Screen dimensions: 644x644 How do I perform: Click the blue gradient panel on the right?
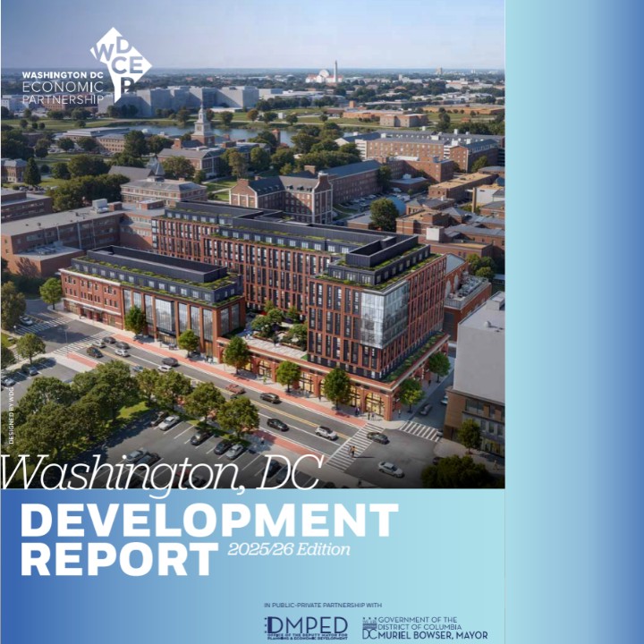[x=574, y=322]
